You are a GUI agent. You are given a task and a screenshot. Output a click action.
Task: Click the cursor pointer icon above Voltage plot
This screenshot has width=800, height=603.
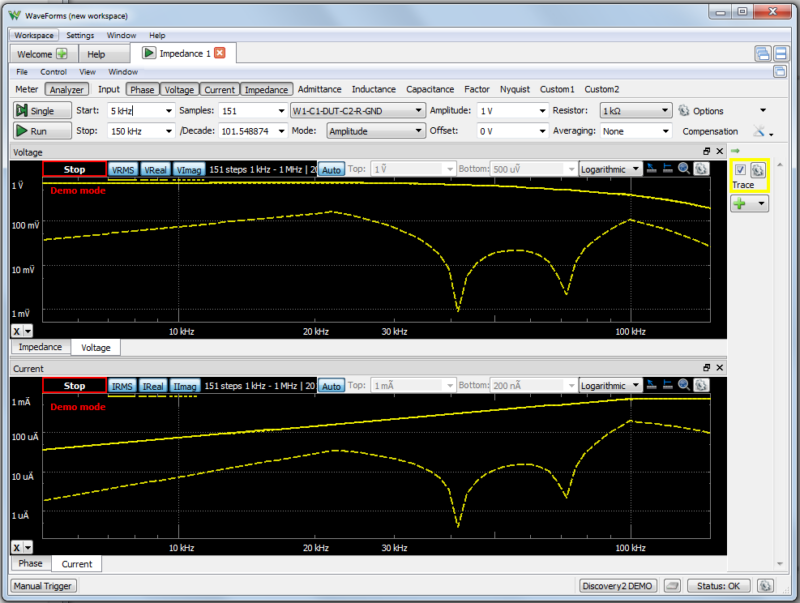point(650,169)
